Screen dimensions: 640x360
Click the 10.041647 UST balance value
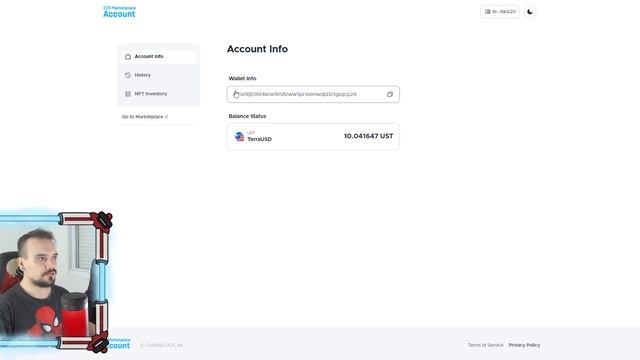(369, 136)
